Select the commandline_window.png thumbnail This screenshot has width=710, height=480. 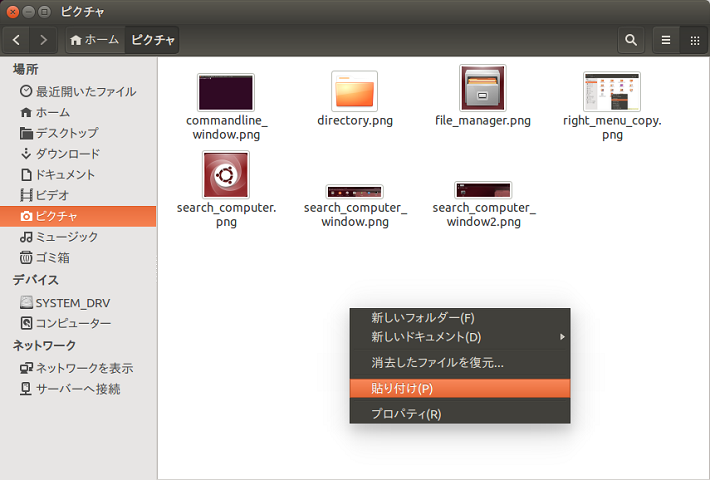click(226, 92)
